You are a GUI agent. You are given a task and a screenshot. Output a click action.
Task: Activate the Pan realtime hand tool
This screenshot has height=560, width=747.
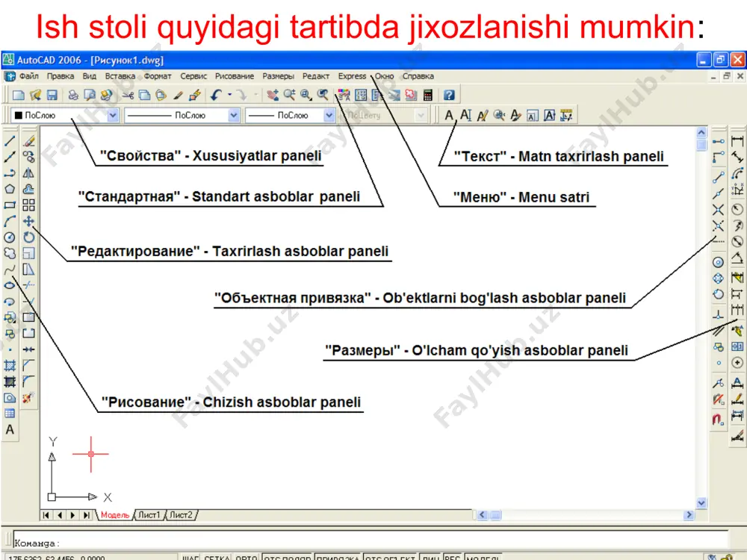(273, 96)
